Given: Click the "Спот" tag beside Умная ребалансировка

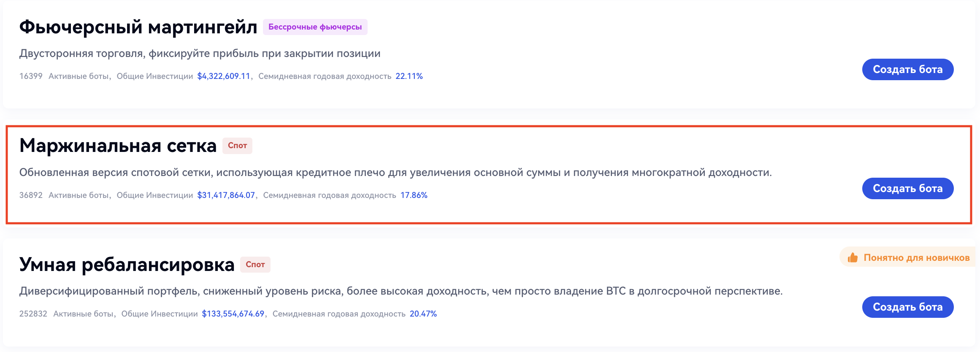Looking at the screenshot, I should coord(255,265).
